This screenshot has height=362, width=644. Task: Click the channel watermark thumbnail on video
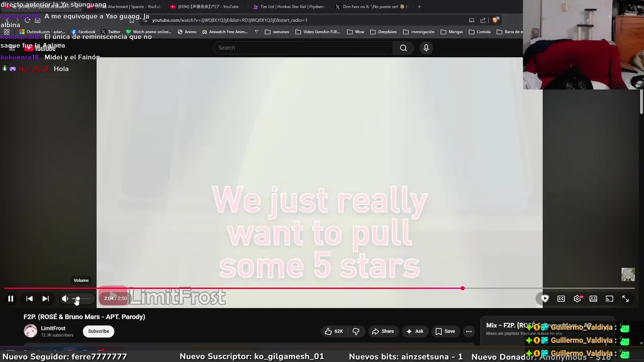pyautogui.click(x=628, y=275)
